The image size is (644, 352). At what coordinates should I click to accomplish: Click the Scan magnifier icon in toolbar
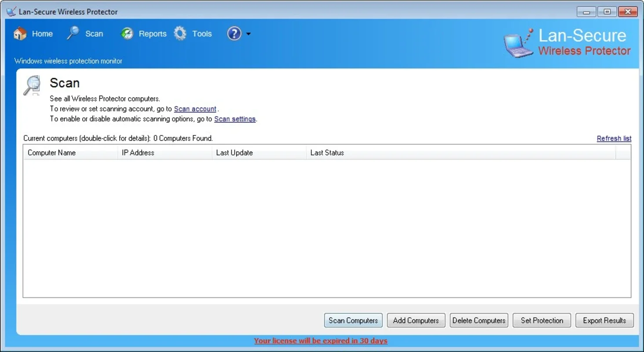pos(73,33)
